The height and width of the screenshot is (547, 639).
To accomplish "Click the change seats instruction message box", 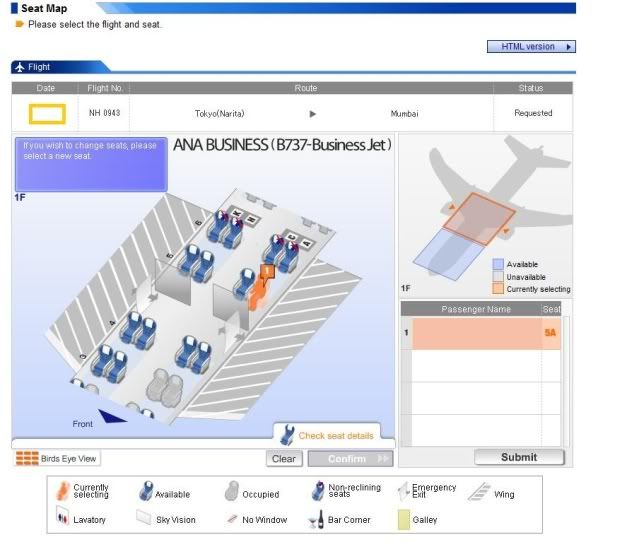I will coord(91,164).
